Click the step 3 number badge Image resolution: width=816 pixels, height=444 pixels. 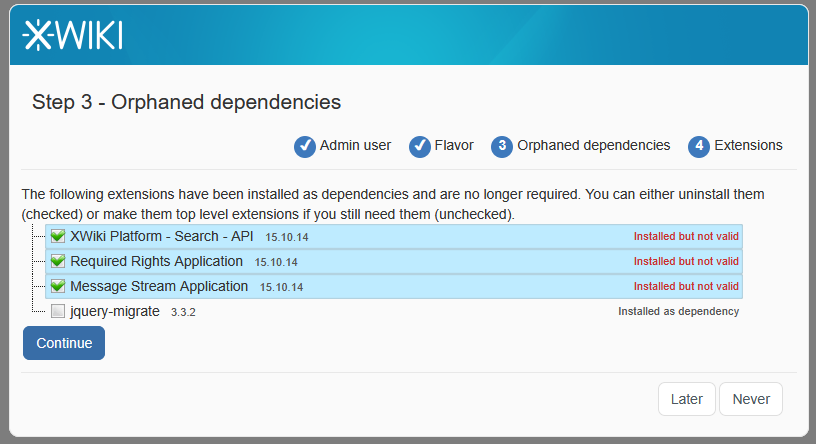(x=502, y=146)
